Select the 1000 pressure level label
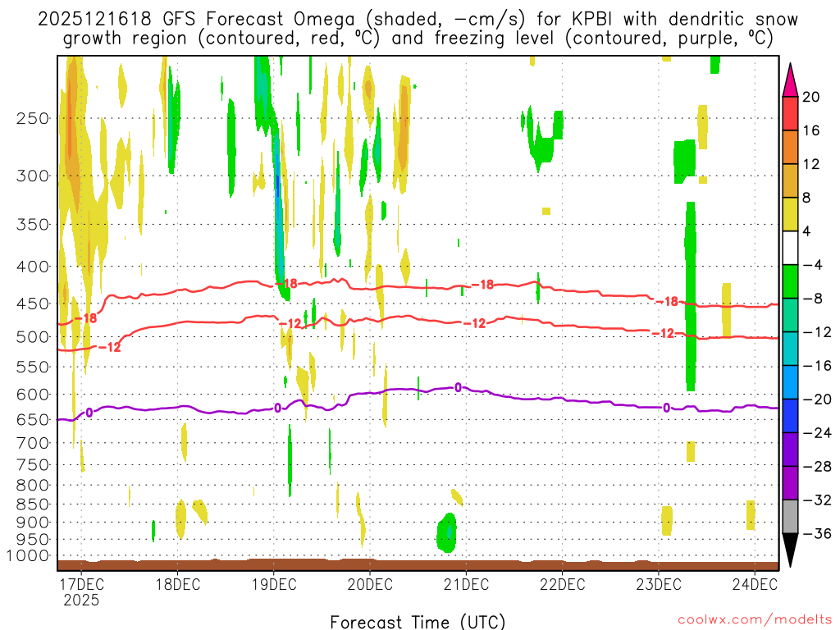 (28, 555)
